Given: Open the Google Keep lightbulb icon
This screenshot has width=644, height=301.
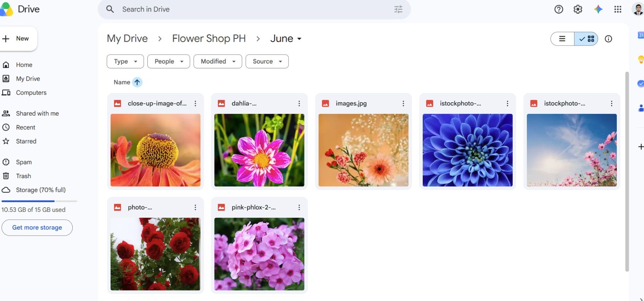Looking at the screenshot, I should [641, 59].
